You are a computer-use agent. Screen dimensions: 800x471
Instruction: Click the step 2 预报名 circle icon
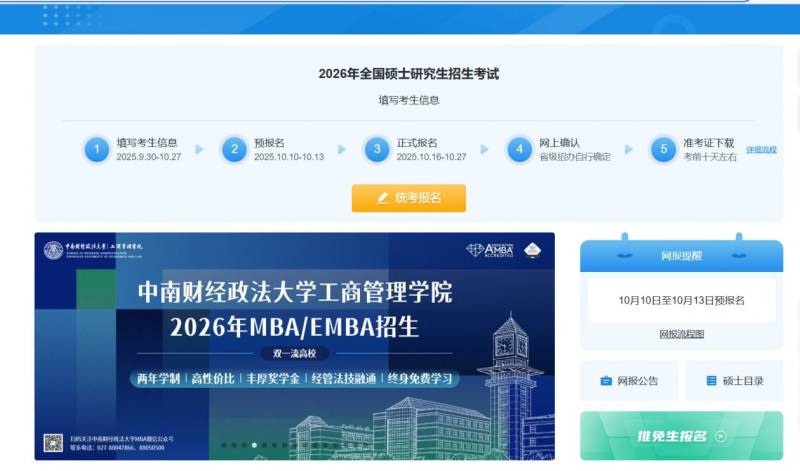(x=234, y=150)
